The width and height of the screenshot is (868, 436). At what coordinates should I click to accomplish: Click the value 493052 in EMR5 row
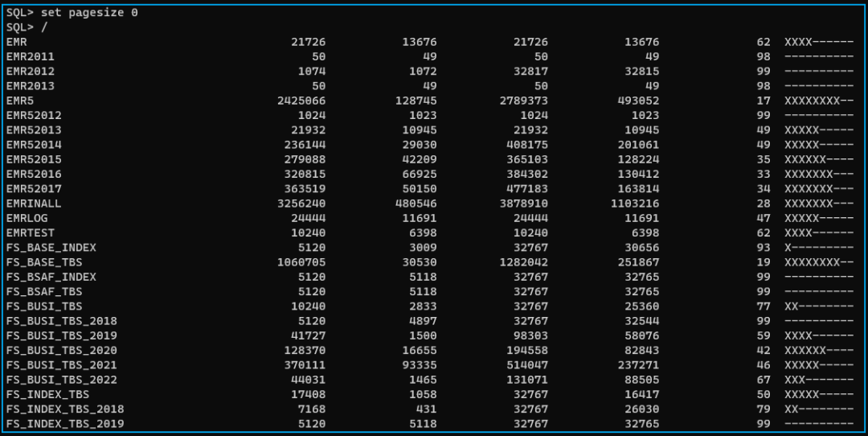pos(639,101)
